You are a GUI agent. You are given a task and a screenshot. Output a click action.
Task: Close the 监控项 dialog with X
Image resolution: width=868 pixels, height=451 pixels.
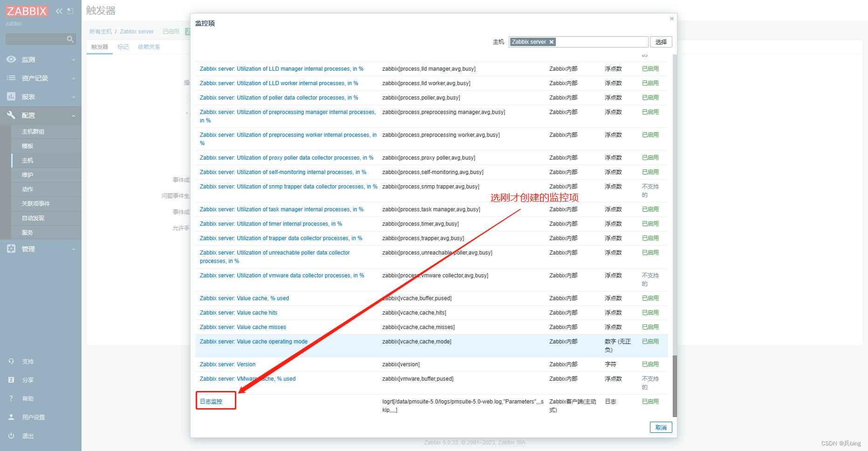[671, 19]
